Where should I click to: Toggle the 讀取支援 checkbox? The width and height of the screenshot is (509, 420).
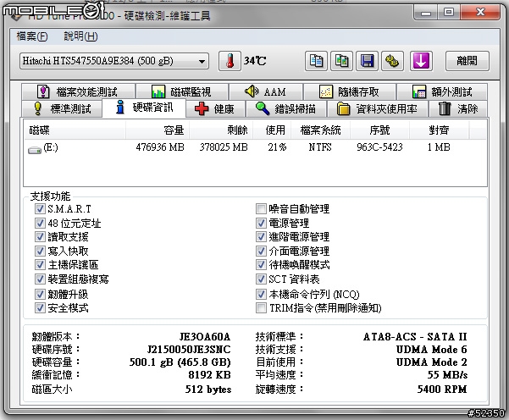[40, 236]
